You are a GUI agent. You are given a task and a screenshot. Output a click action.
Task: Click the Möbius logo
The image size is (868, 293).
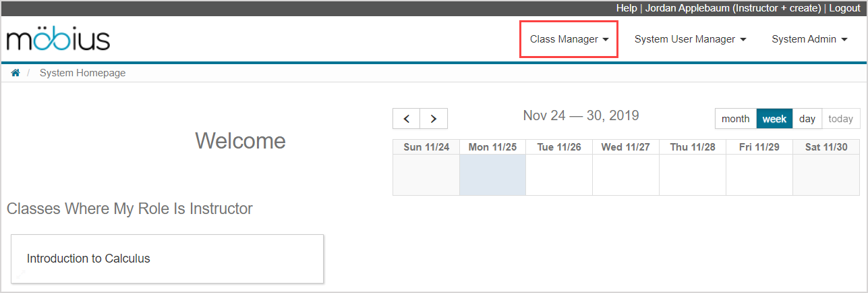[58, 39]
